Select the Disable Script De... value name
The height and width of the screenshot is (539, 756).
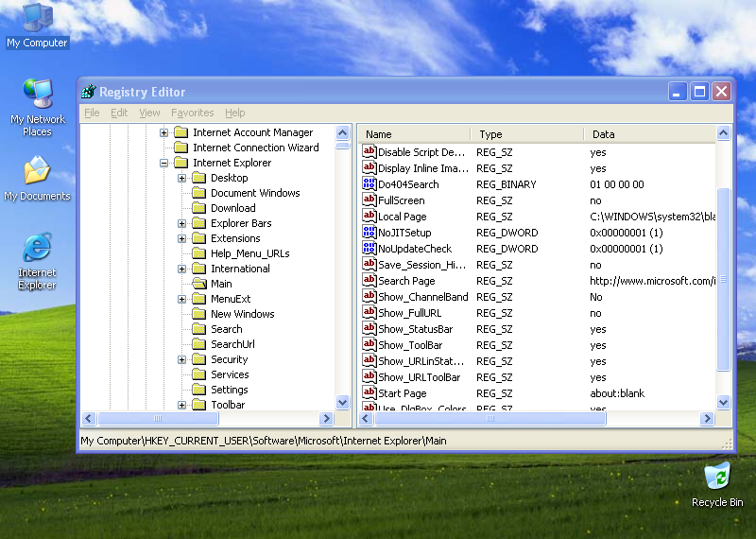(x=421, y=152)
